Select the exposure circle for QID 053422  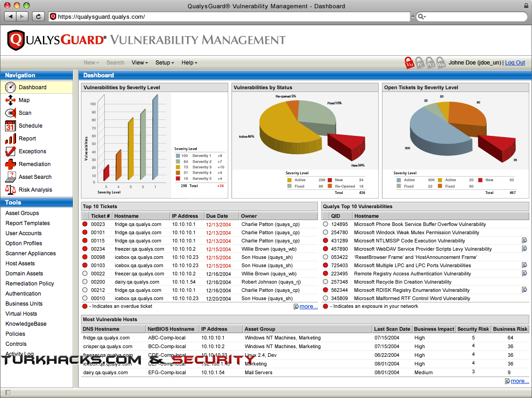325,257
